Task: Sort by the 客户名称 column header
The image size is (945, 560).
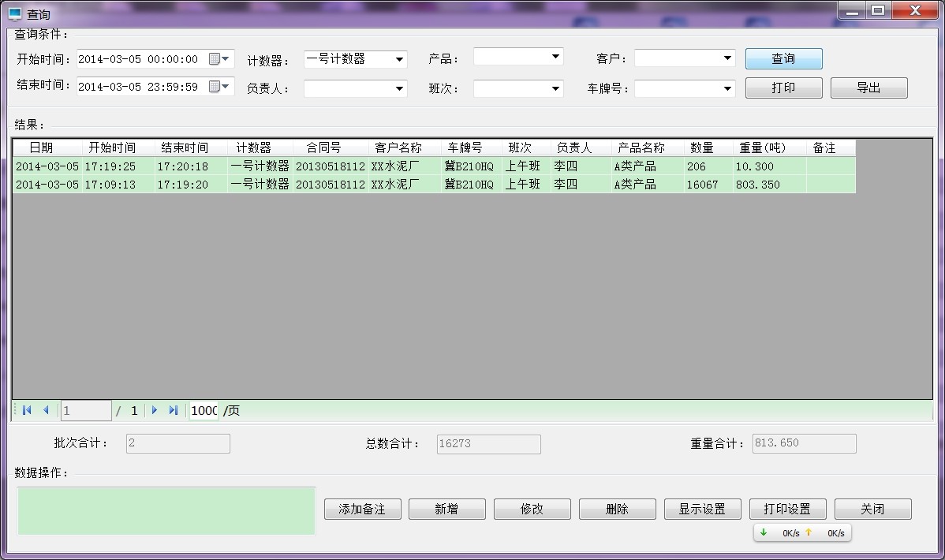Action: pos(405,147)
